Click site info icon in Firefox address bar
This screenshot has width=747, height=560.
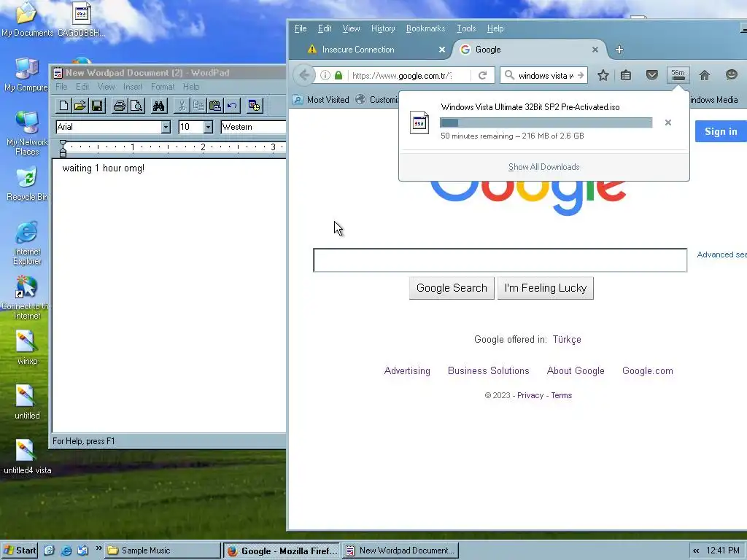(325, 75)
